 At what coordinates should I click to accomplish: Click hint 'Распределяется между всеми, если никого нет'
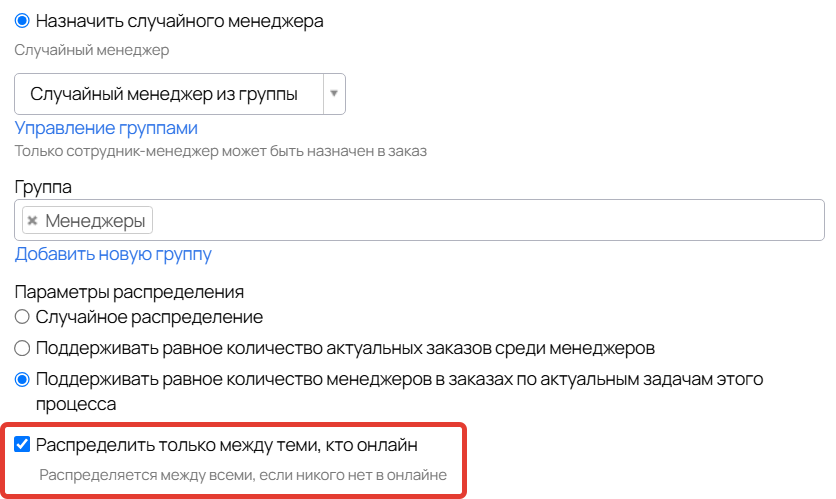(x=243, y=475)
